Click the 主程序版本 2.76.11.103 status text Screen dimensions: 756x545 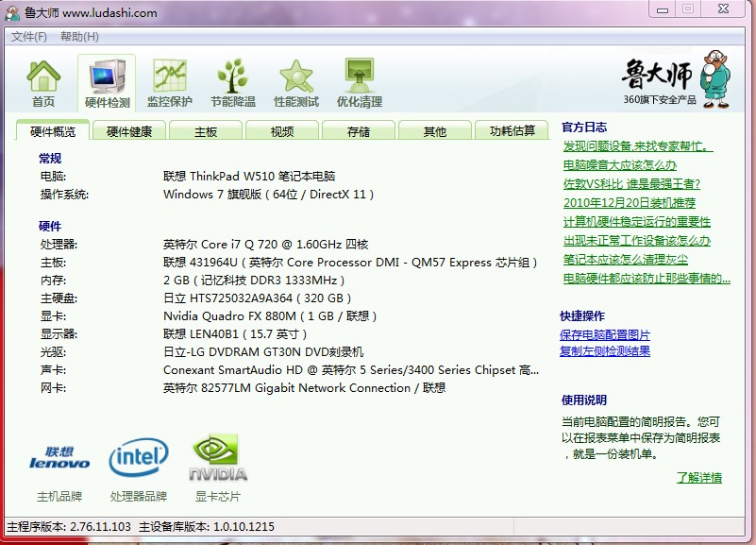[x=69, y=527]
